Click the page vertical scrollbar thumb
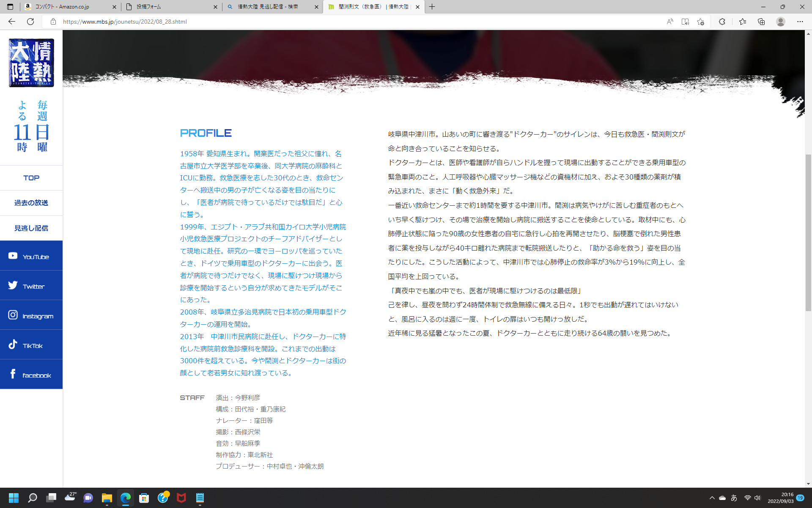The width and height of the screenshot is (812, 508). click(808, 233)
